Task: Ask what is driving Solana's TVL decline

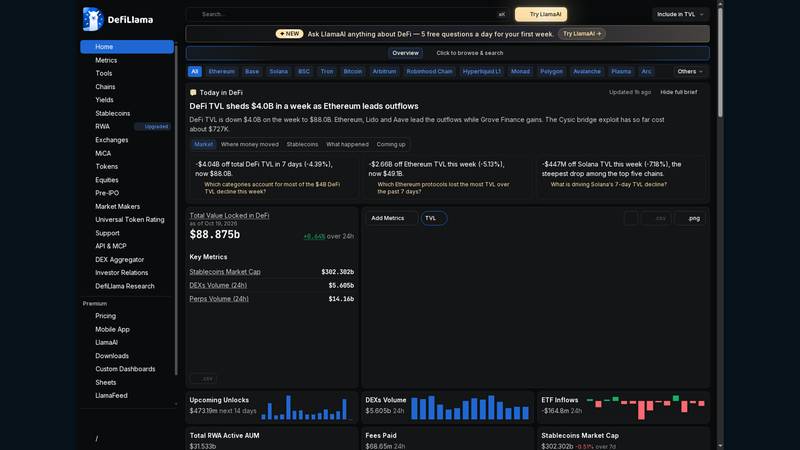Action: coord(608,184)
